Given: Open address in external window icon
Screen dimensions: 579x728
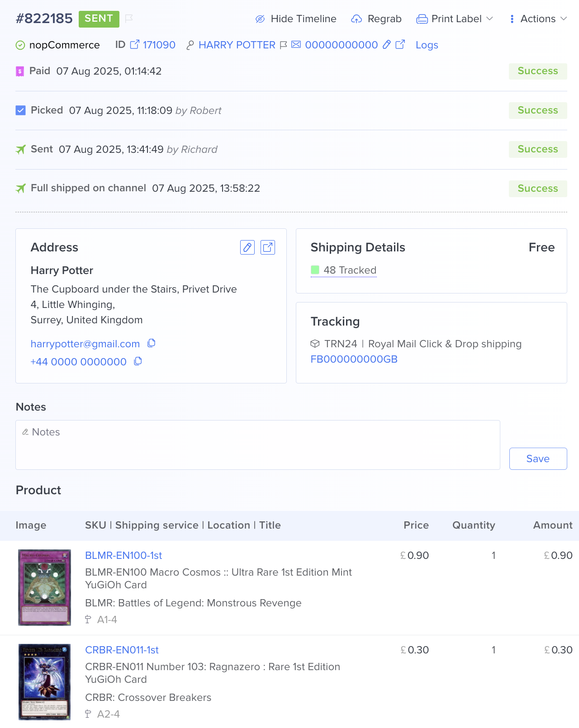Looking at the screenshot, I should click(268, 247).
